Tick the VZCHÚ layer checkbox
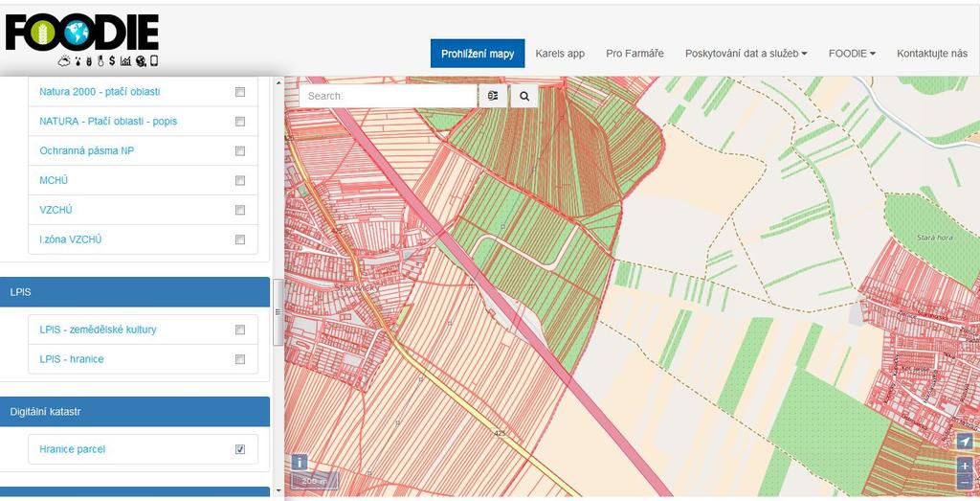 (x=240, y=210)
